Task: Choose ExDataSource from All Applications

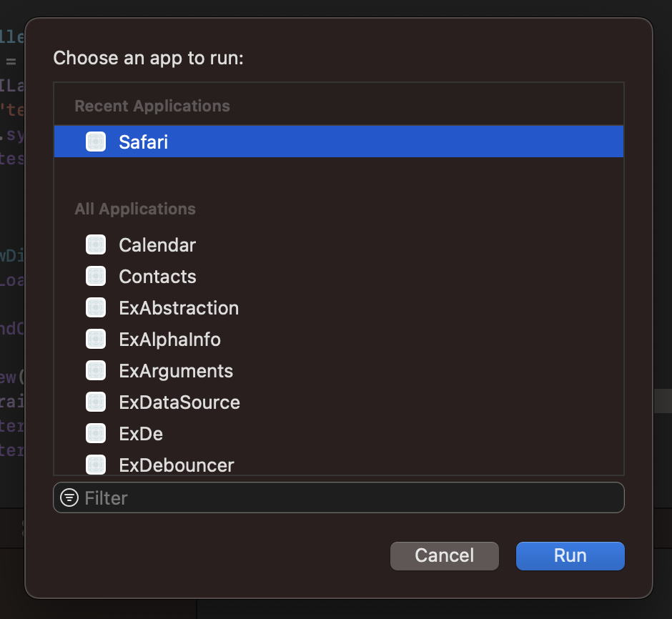Action: point(339,402)
